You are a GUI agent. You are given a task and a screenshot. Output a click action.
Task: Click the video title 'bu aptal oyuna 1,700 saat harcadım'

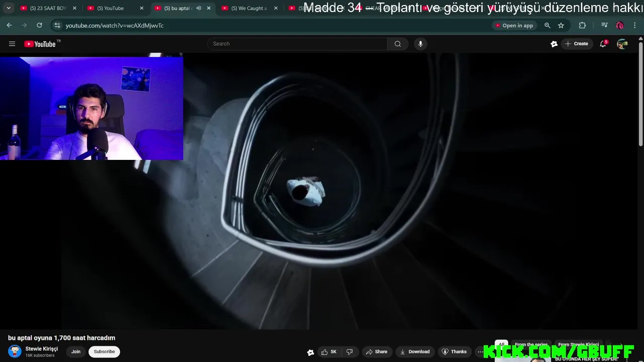[x=61, y=338]
